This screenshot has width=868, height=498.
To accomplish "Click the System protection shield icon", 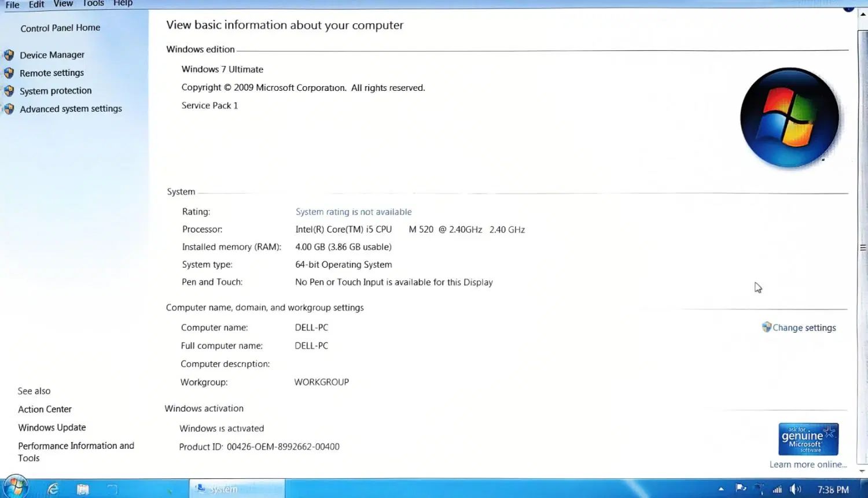I will coord(9,91).
